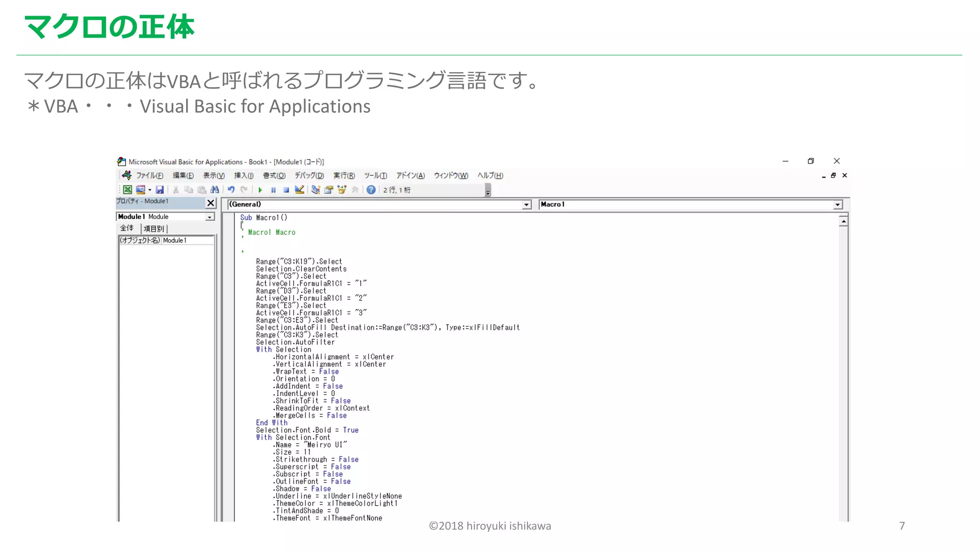This screenshot has height=551, width=980.
Task: Open the 挿入(I) menu
Action: pos(244,176)
